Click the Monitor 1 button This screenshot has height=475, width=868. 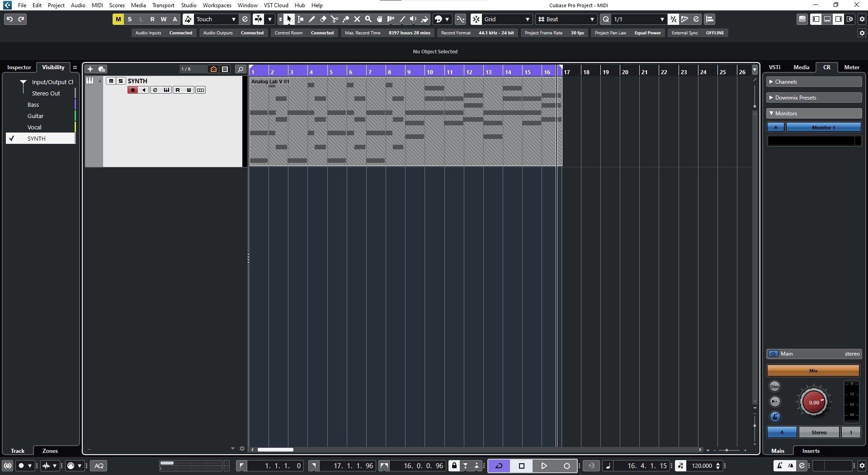tap(824, 128)
